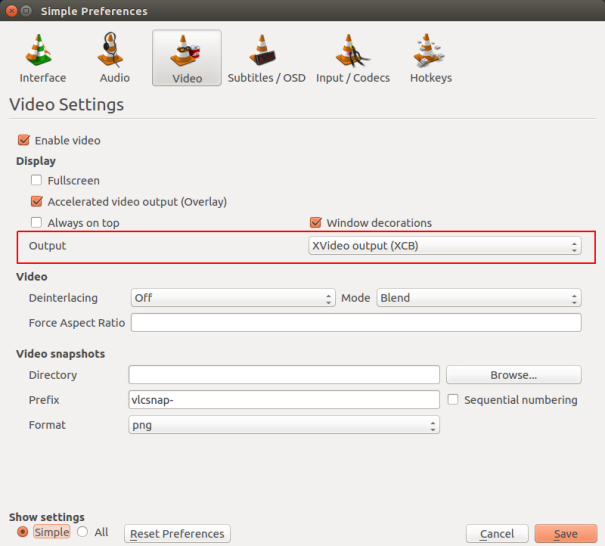
Task: Enable Always on top checkbox
Action: coord(36,223)
